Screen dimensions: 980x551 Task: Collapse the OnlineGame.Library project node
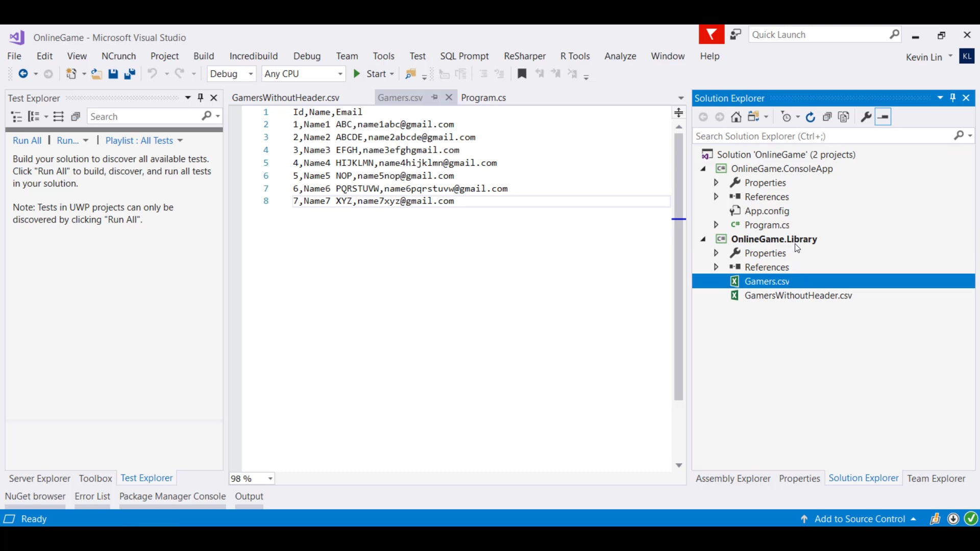703,239
